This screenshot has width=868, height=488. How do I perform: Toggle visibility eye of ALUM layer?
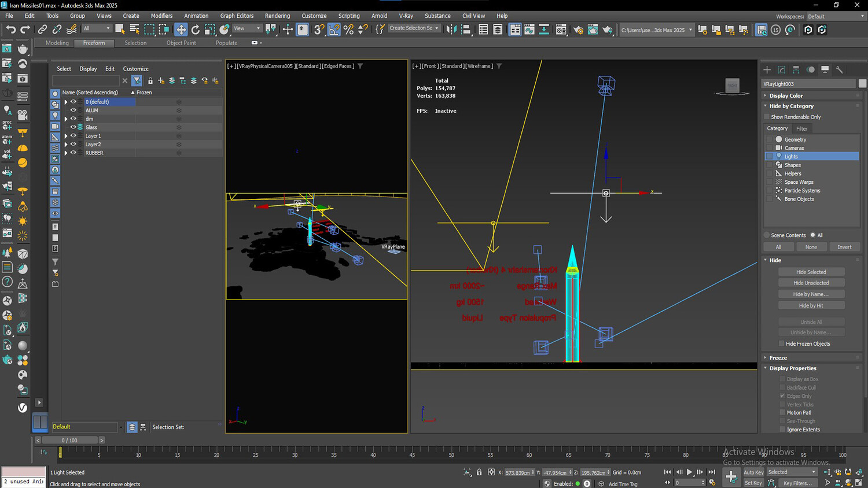[x=73, y=110]
